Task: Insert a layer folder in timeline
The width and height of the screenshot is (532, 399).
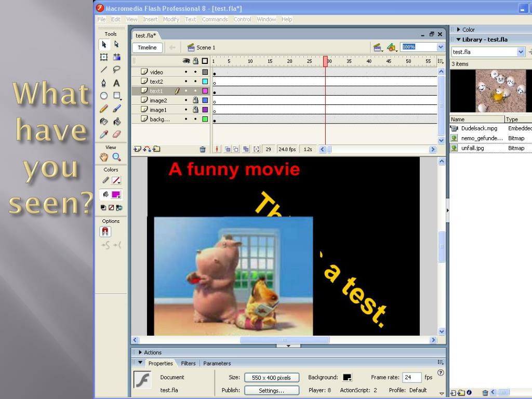Action: coord(156,149)
